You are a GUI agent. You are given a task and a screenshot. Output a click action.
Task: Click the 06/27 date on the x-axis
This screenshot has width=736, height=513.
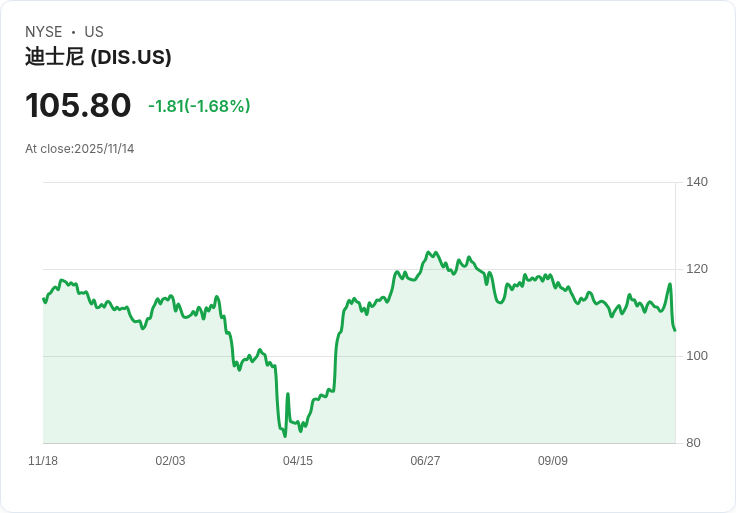coord(425,461)
